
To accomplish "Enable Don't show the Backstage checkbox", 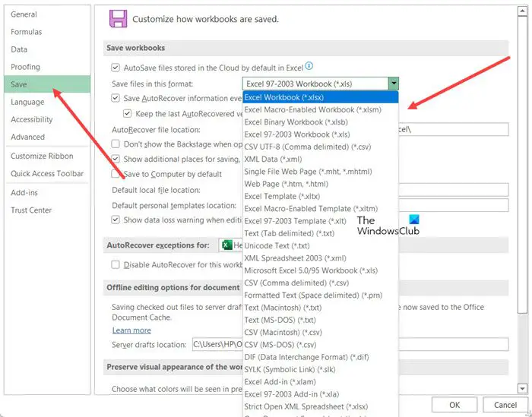I will tap(116, 144).
